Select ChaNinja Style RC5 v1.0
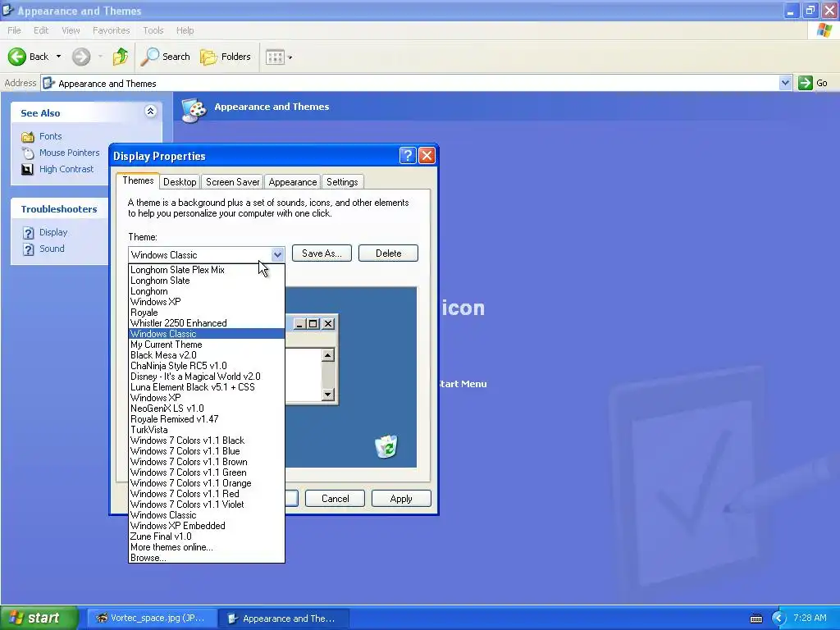This screenshot has width=840, height=630. point(206,366)
